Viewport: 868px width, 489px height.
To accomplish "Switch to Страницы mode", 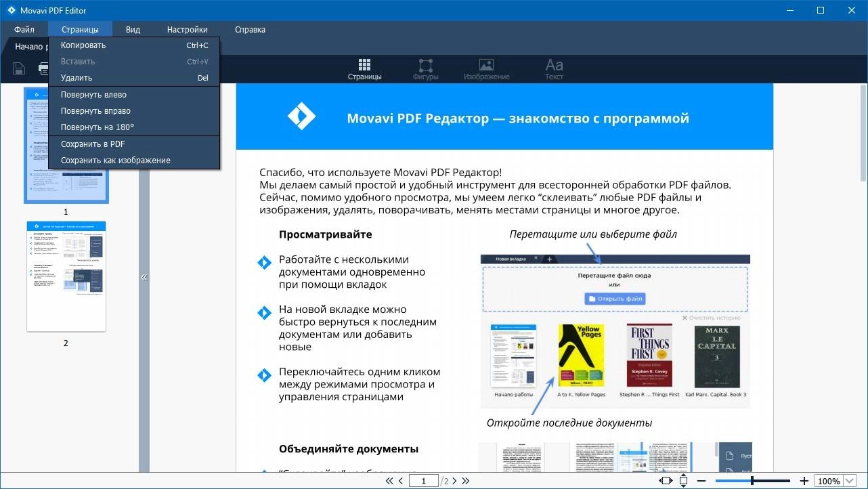I will click(x=364, y=69).
